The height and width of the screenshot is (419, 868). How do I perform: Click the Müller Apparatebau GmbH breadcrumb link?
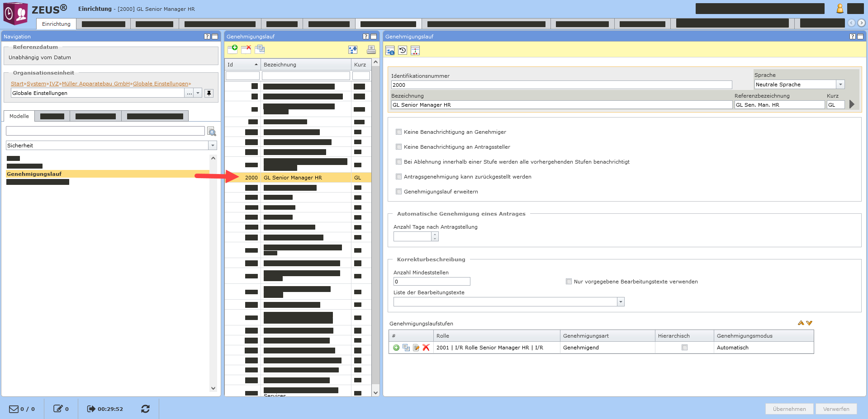click(95, 84)
